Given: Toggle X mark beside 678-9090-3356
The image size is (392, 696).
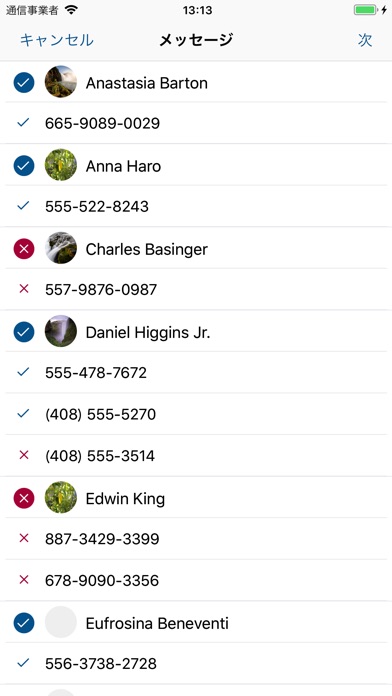Looking at the screenshot, I should pyautogui.click(x=24, y=580).
